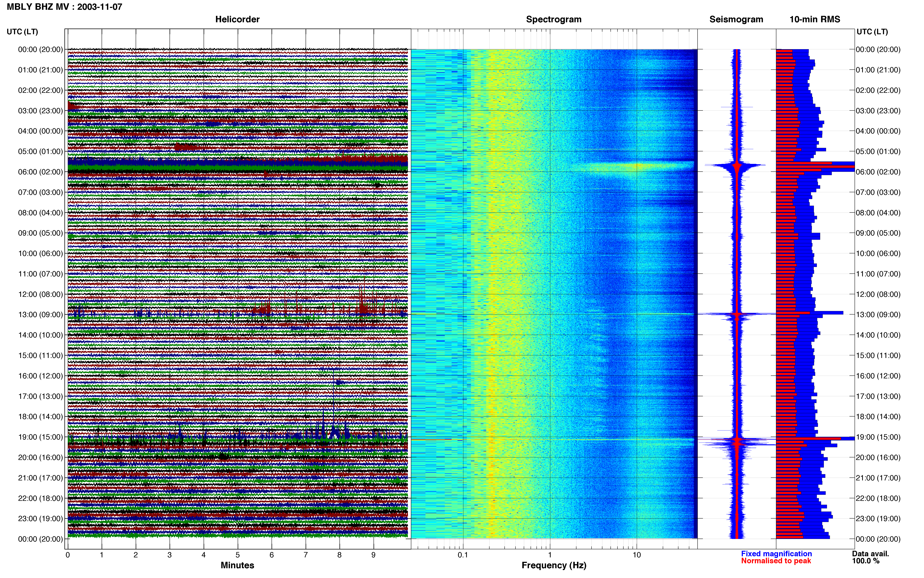The width and height of the screenshot is (924, 578).
Task: Click the high-amplitude helicorder trace near 06:00
Action: pyautogui.click(x=238, y=164)
